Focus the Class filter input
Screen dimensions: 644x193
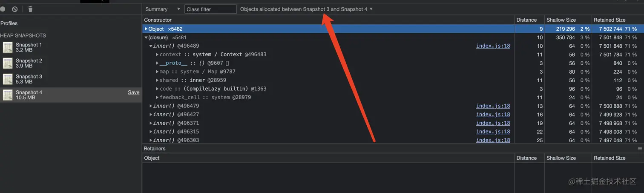[210, 9]
